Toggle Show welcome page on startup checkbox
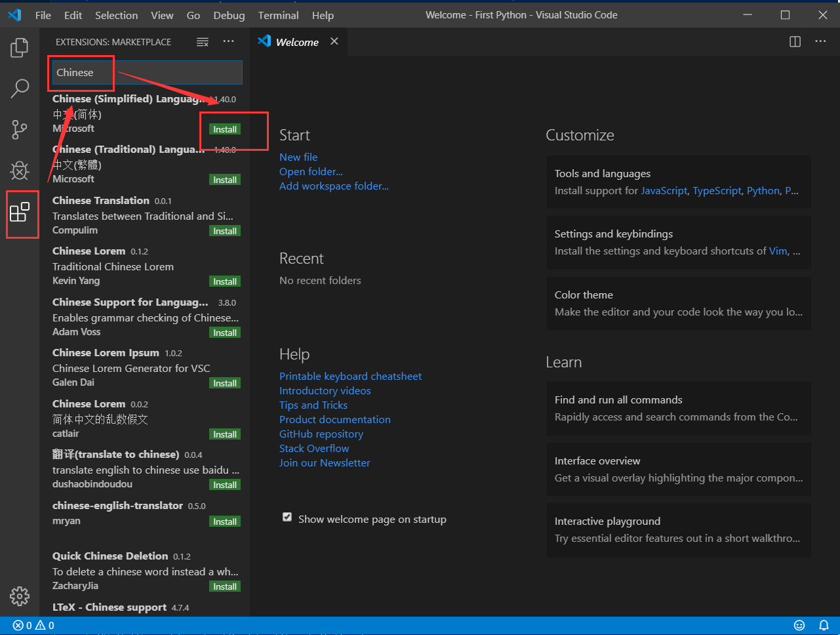The width and height of the screenshot is (840, 635). click(287, 518)
